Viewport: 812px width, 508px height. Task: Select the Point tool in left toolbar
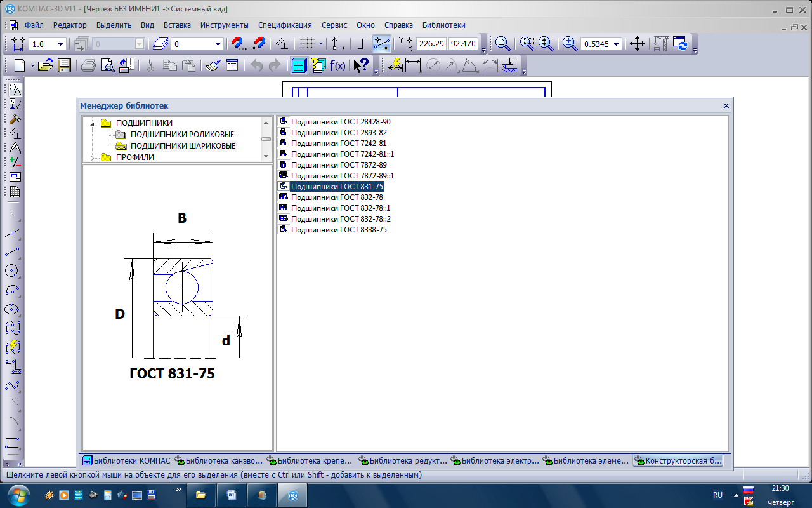(12, 214)
